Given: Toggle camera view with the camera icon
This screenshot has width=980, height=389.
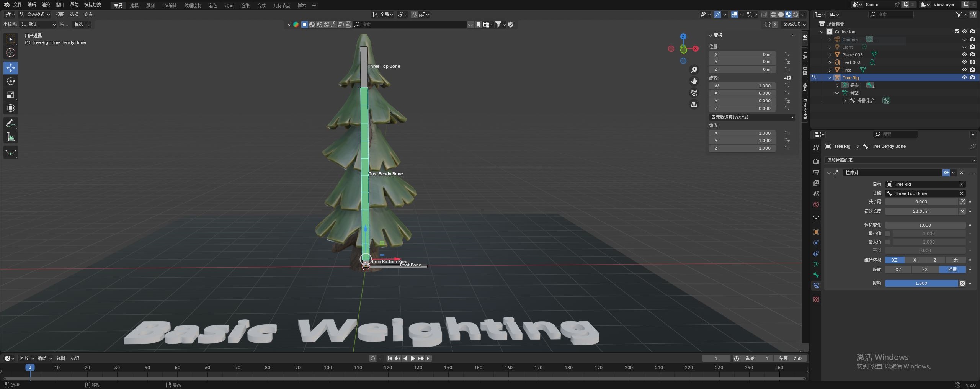Looking at the screenshot, I should (694, 93).
